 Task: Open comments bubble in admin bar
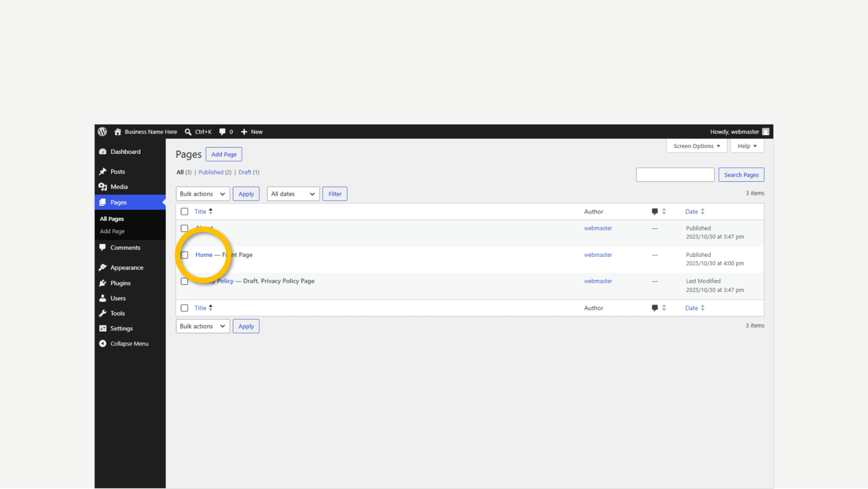(x=222, y=132)
